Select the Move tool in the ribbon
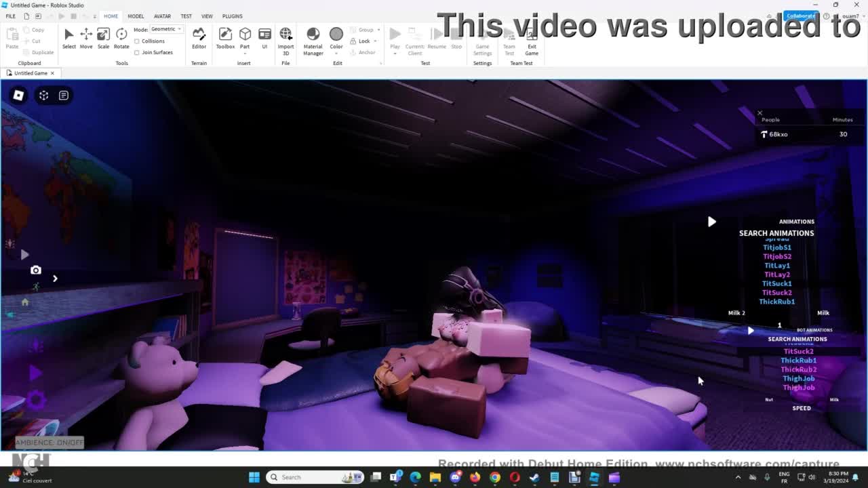 click(x=86, y=38)
